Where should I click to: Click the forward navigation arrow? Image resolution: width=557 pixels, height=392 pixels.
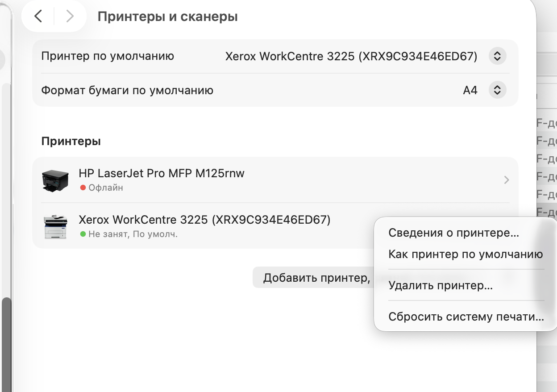click(x=70, y=17)
